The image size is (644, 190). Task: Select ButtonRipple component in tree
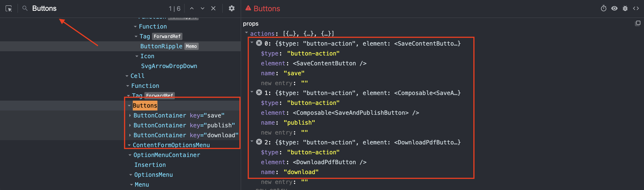click(161, 46)
